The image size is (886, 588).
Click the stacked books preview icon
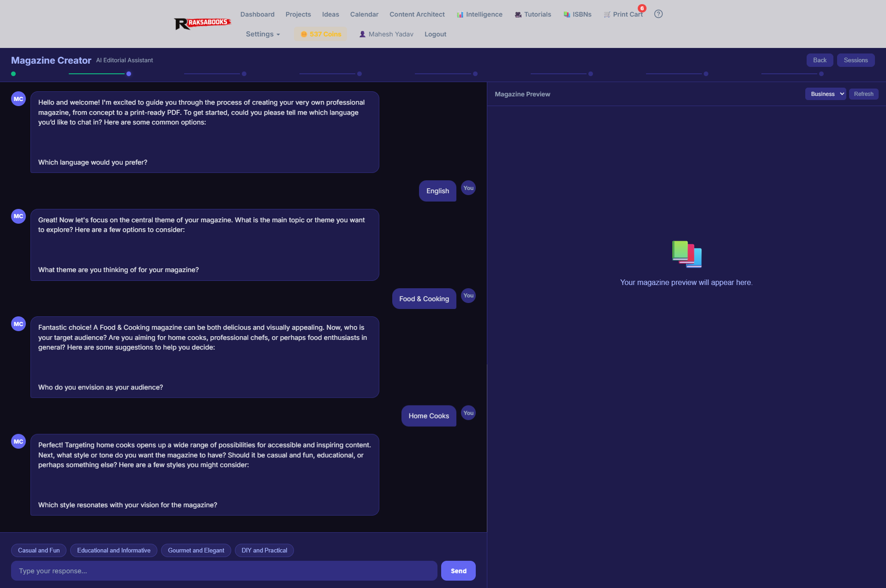tap(687, 254)
